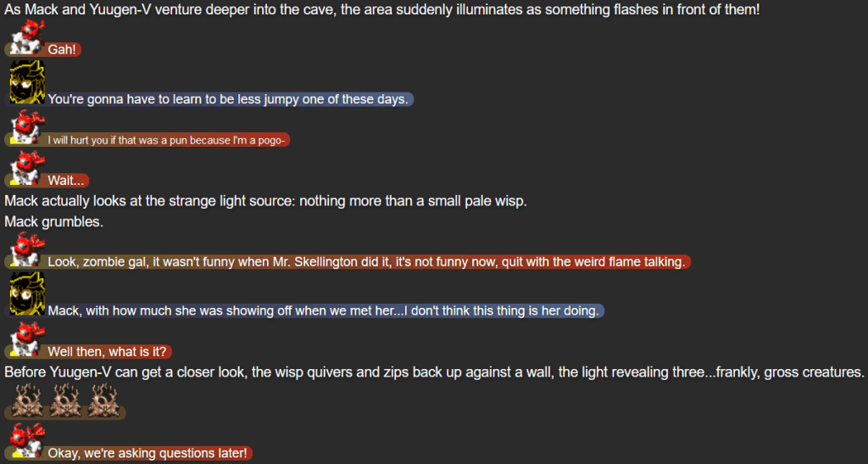The image size is (868, 464).
Task: Click the "Gah!" speech bubble
Action: point(63,50)
